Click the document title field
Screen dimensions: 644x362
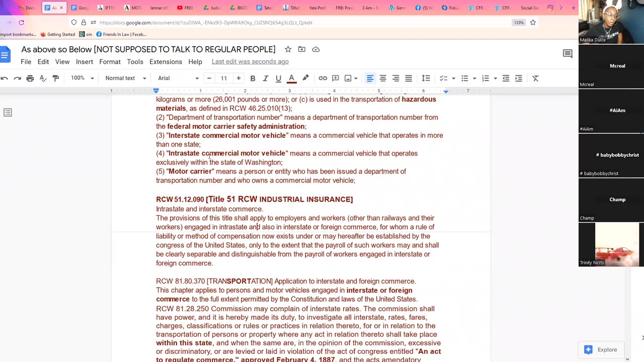pyautogui.click(x=148, y=49)
